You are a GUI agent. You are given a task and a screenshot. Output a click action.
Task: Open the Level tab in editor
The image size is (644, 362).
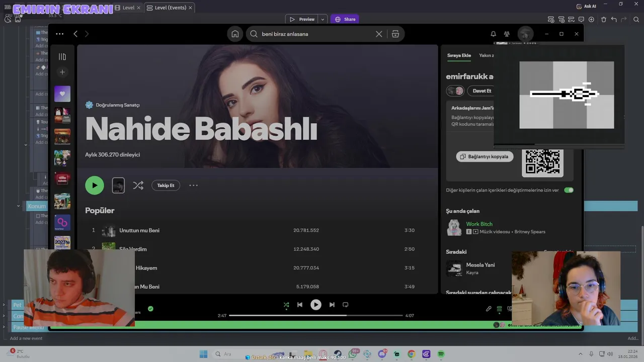(128, 8)
